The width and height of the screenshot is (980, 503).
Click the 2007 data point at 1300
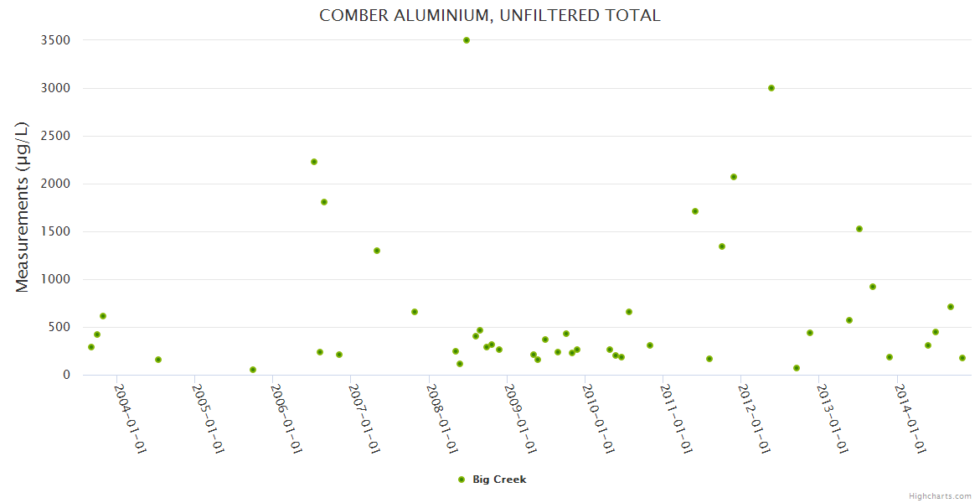point(377,251)
